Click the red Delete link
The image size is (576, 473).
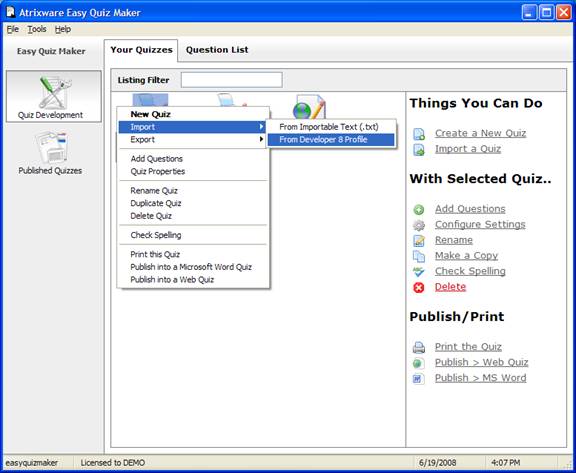(x=450, y=287)
